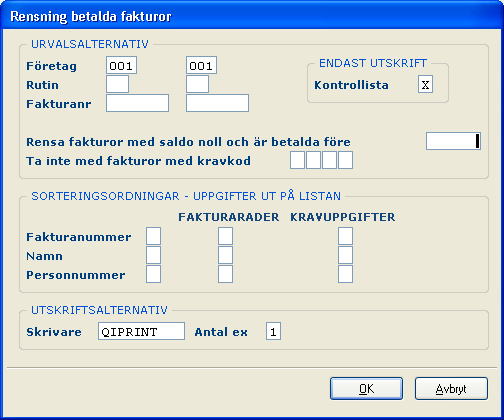Viewport: 504px width, 420px height.
Task: Click the first Företag field containing 001
Action: coord(121,65)
